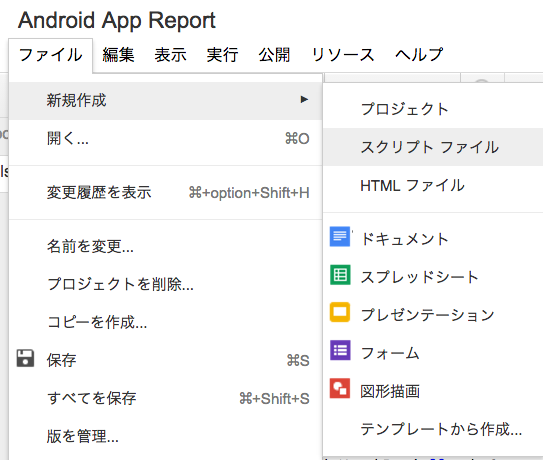
Task: Open the 実行 menu
Action: [x=222, y=55]
